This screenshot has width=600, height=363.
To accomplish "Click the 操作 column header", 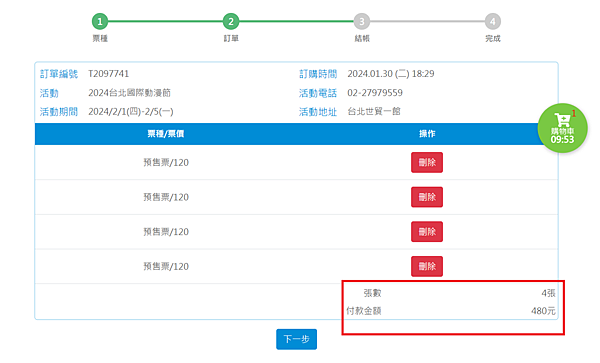I will 427,134.
